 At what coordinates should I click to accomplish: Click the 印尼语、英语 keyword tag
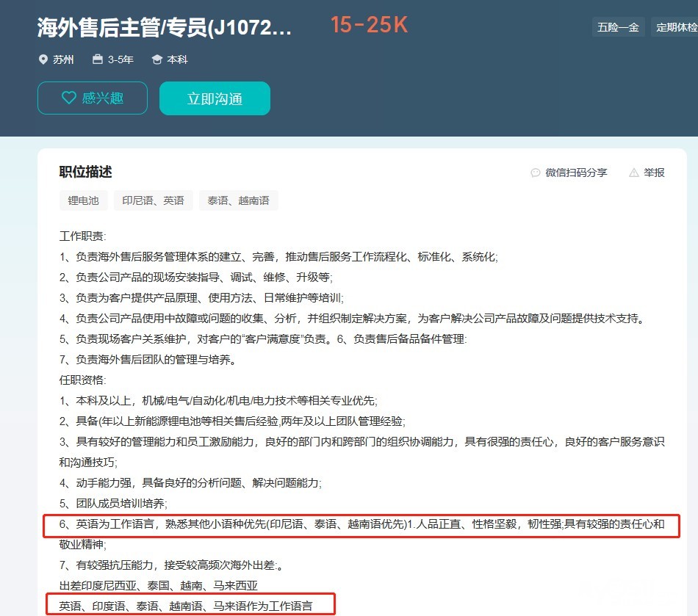coord(153,200)
